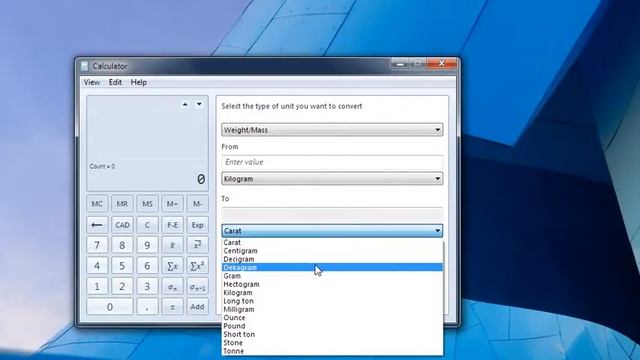Select Centigram from the unit list
The width and height of the screenshot is (640, 360).
332,251
